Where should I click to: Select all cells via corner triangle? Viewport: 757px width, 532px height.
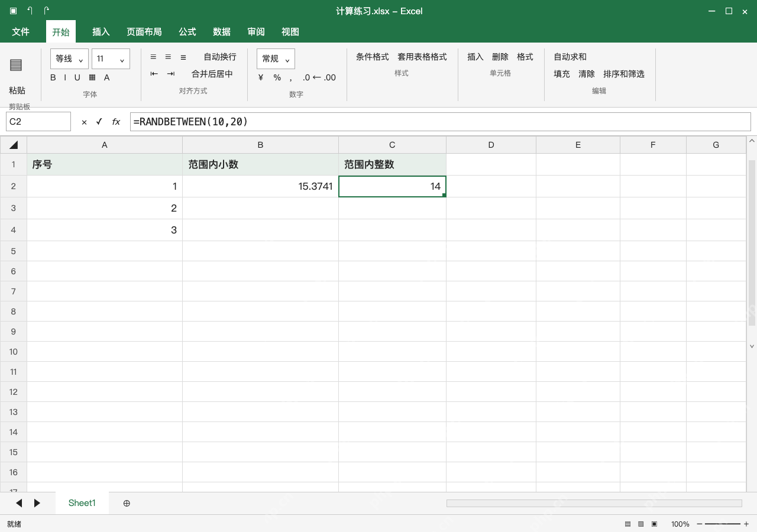click(x=14, y=145)
